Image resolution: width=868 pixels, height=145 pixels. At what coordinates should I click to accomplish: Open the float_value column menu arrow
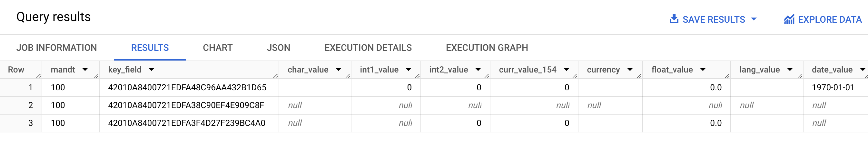click(x=703, y=70)
